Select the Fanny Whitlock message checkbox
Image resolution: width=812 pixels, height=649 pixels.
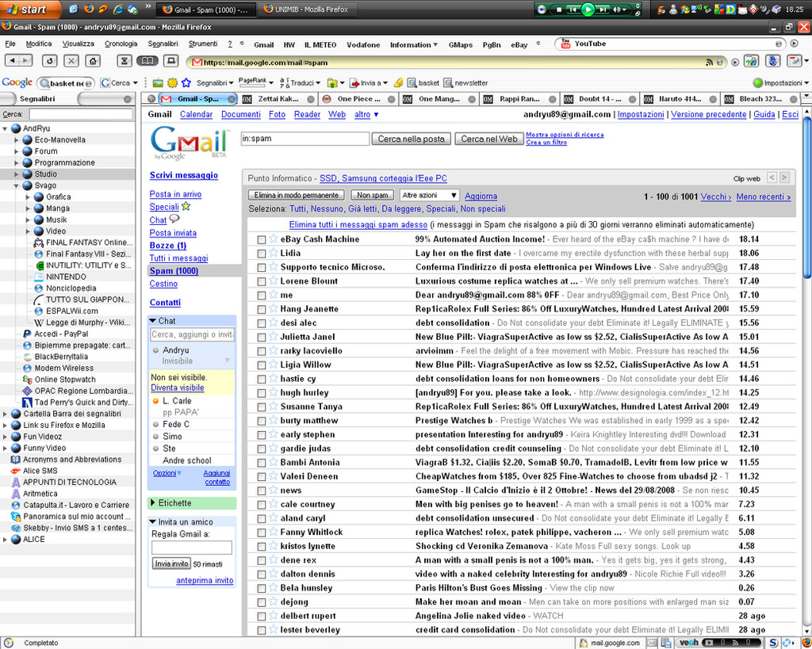(262, 533)
